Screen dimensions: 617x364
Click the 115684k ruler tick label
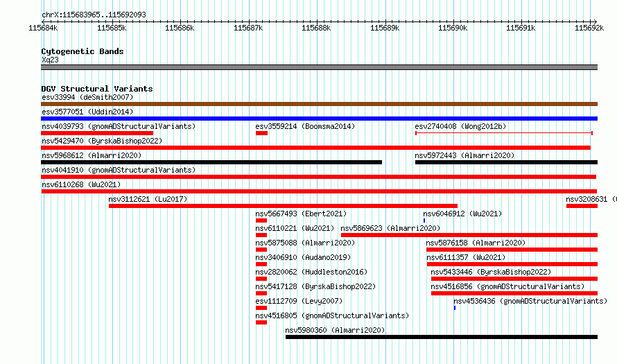[x=43, y=28]
